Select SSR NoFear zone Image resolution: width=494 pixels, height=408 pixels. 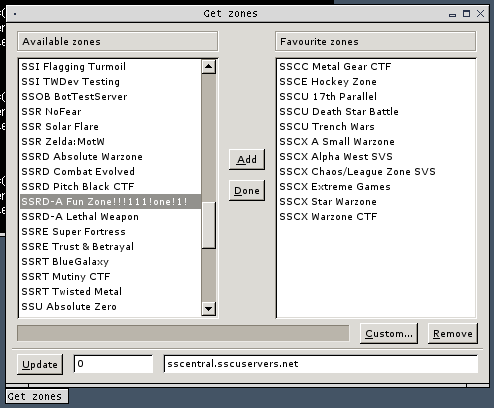pos(111,112)
